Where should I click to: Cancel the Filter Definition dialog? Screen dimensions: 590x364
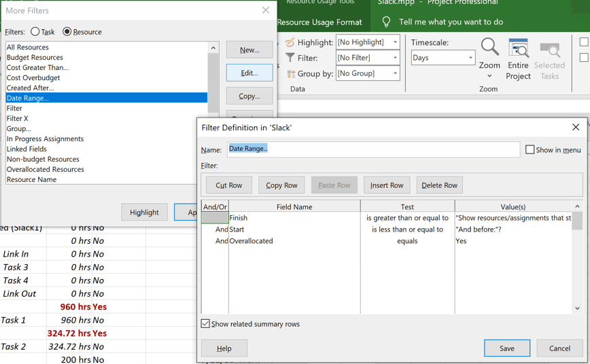pos(559,348)
